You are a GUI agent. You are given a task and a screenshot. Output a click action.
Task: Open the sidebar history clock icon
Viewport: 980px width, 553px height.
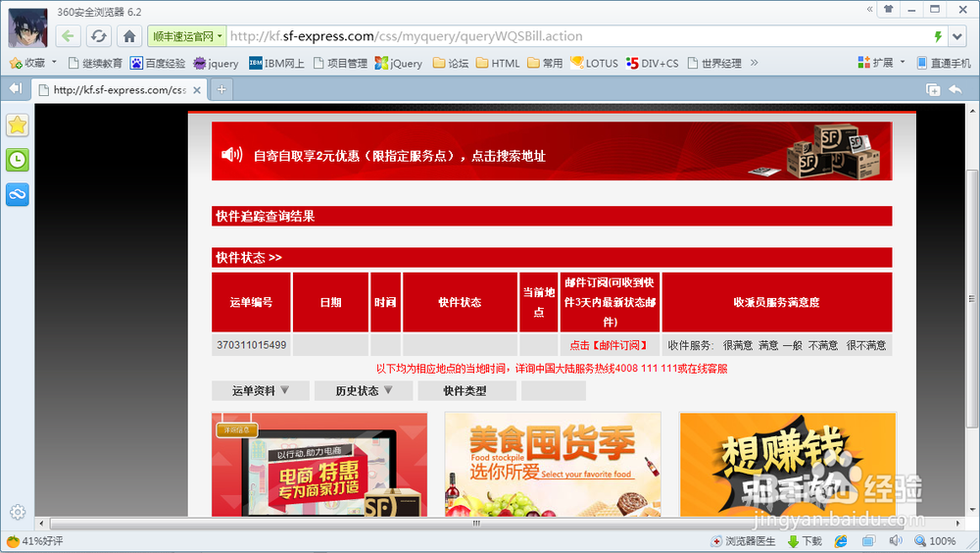click(18, 160)
